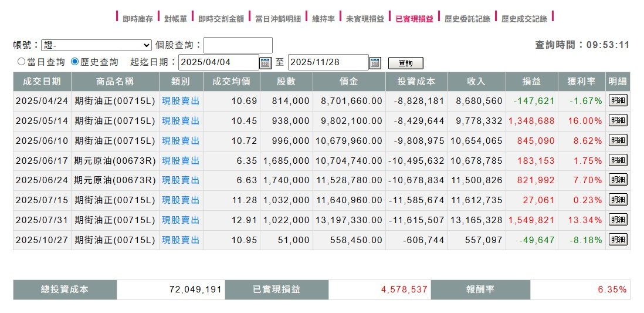Click 現股賣出 link in 2025/07/31 row
This screenshot has width=644, height=313.
click(181, 220)
